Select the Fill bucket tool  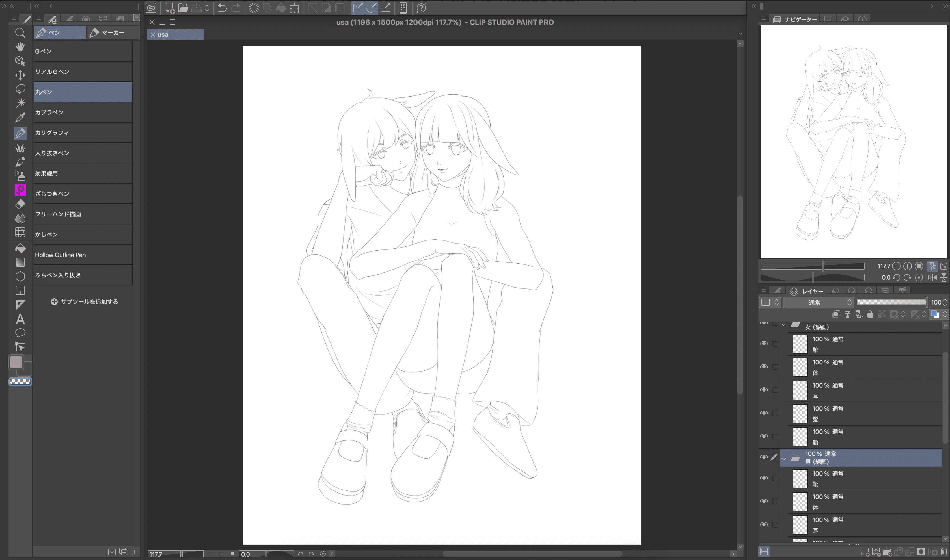(20, 248)
